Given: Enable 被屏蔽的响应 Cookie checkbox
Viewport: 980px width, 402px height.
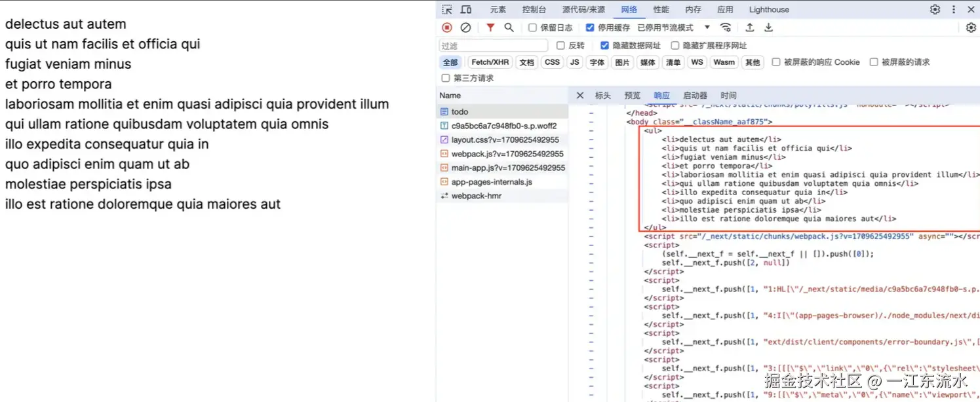Looking at the screenshot, I should [x=776, y=62].
